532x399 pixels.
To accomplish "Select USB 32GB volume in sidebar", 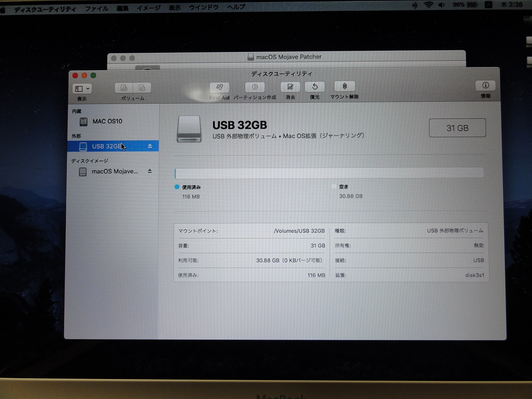I will click(113, 146).
